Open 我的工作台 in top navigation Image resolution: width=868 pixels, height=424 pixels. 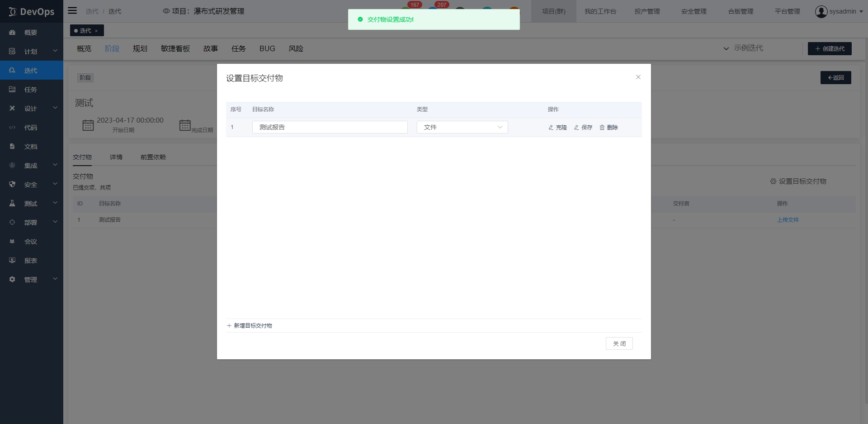tap(600, 11)
